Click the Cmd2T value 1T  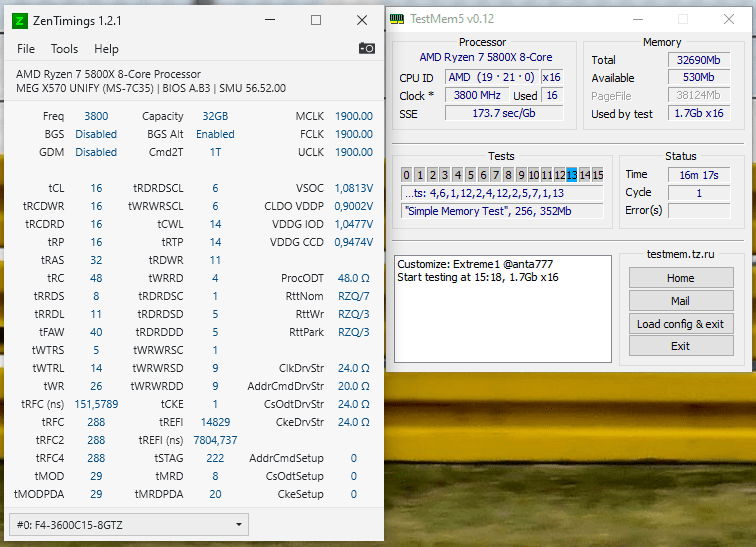[215, 152]
